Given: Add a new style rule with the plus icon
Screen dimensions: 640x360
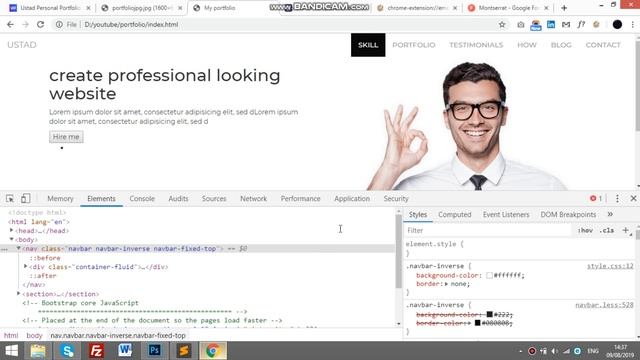Looking at the screenshot, I should pyautogui.click(x=625, y=230).
